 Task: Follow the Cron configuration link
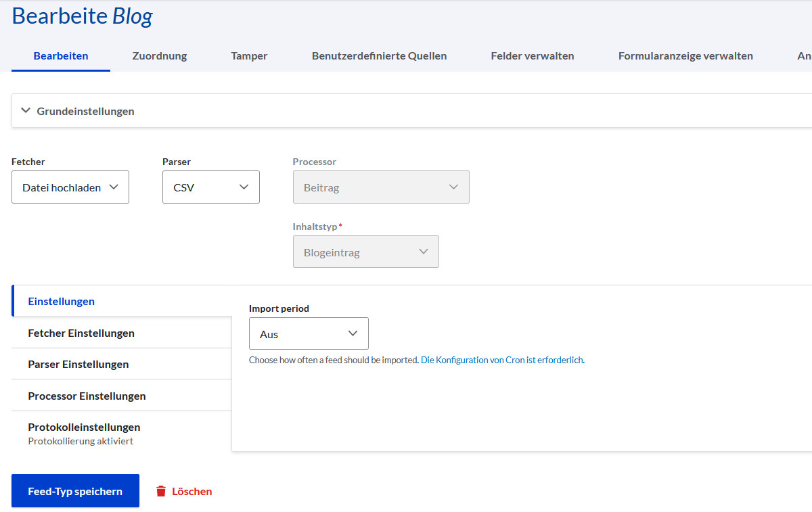[x=502, y=360]
